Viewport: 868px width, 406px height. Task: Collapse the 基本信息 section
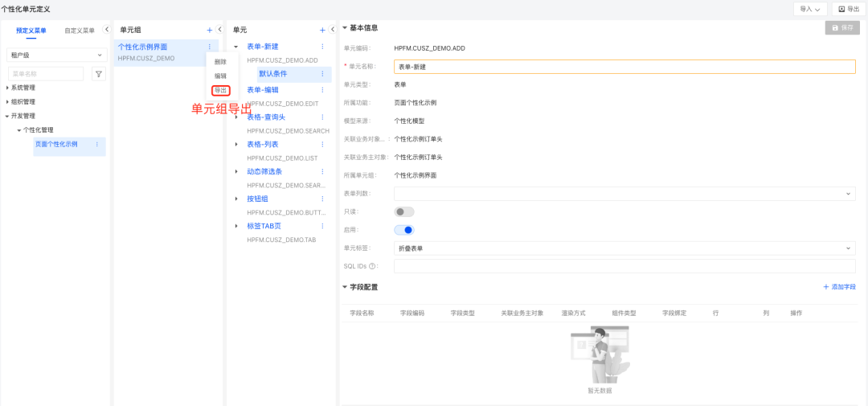(x=345, y=28)
